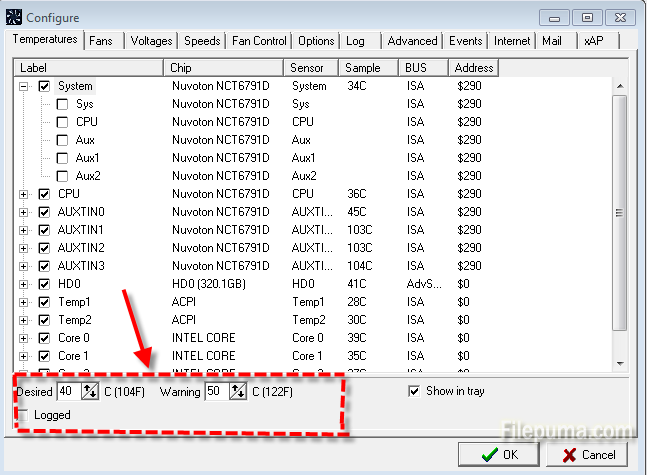Viewport: 647px width, 475px height.
Task: Uncheck the Core 0 checkbox
Action: point(44,338)
